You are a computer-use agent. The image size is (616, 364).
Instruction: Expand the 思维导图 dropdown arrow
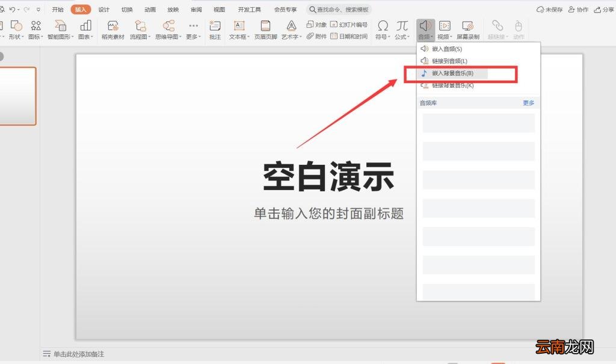point(180,37)
